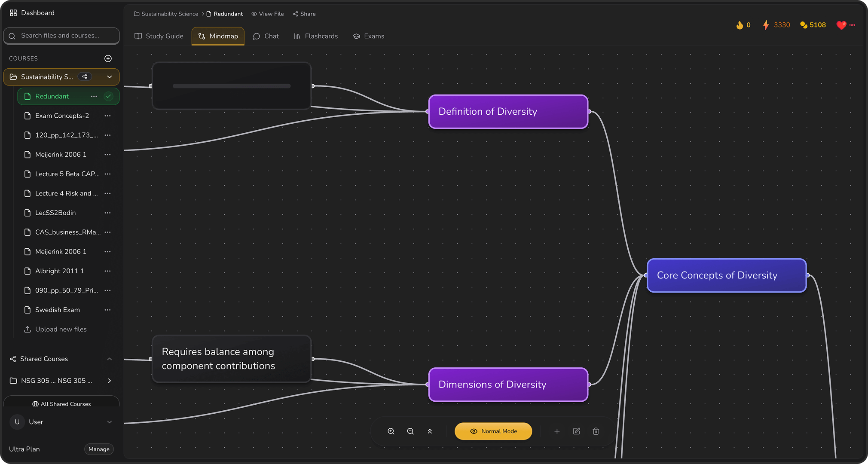Toggle Normal Mode view button

coord(493,431)
